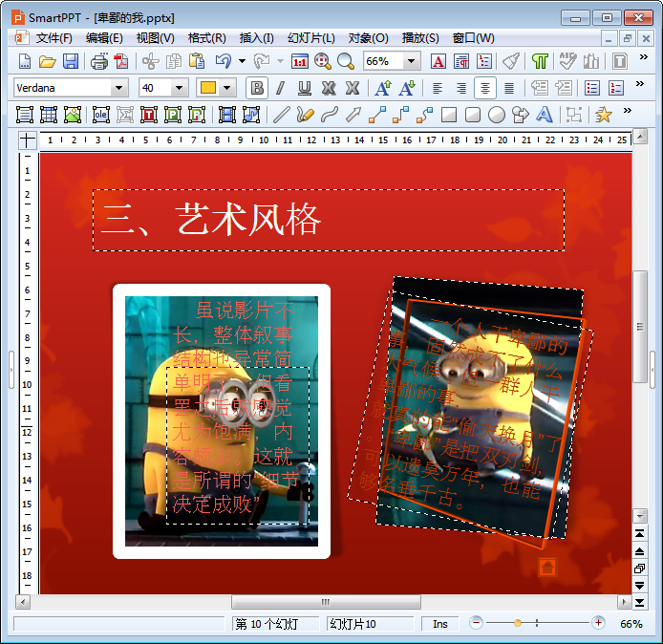663x644 pixels.
Task: Create a new document icon
Action: (25, 61)
